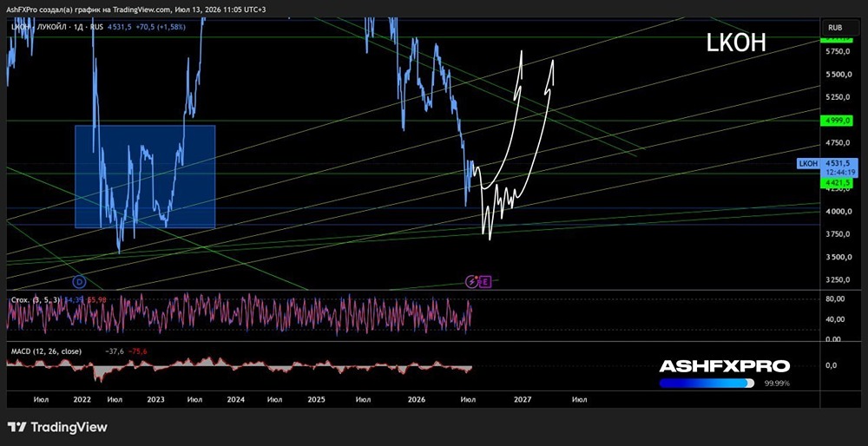Screen dimensions: 868x446
Task: Click the purple earnings E marker
Action: [485, 282]
